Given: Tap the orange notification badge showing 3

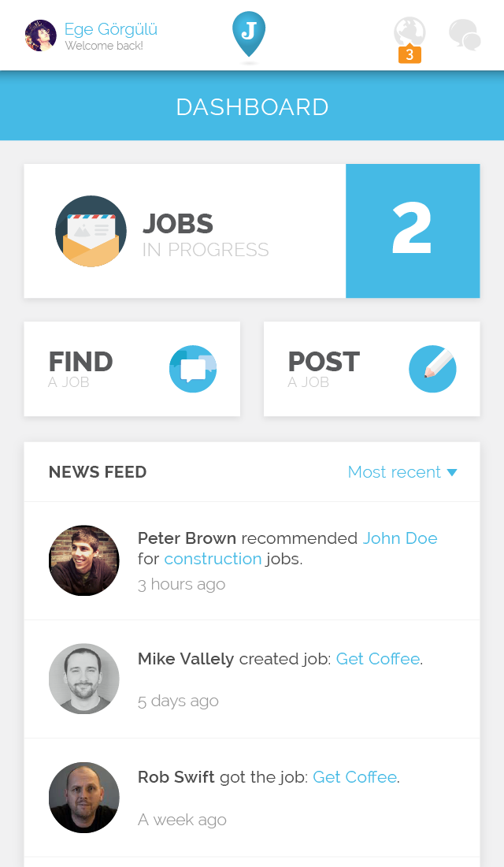Looking at the screenshot, I should coord(409,54).
